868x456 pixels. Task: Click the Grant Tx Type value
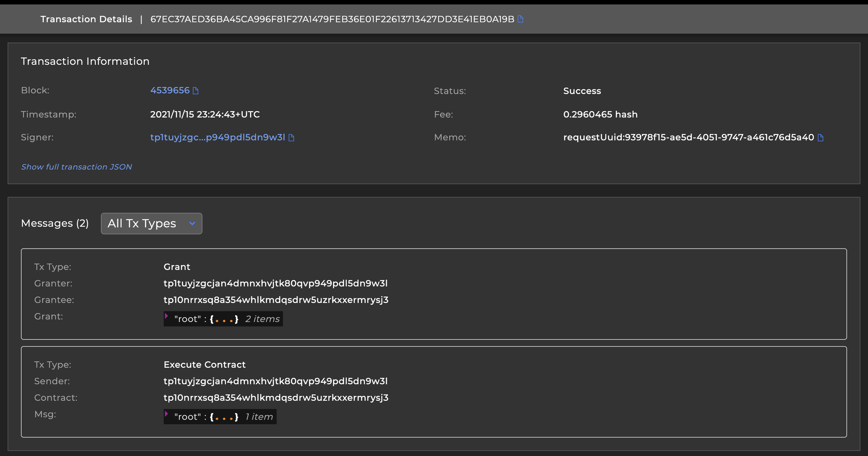coord(177,267)
